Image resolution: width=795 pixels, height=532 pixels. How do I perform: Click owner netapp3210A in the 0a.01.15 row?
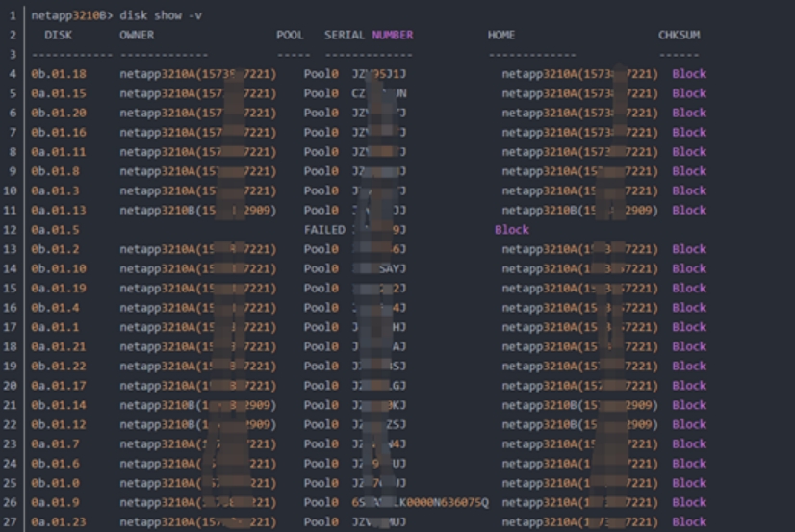click(x=198, y=93)
